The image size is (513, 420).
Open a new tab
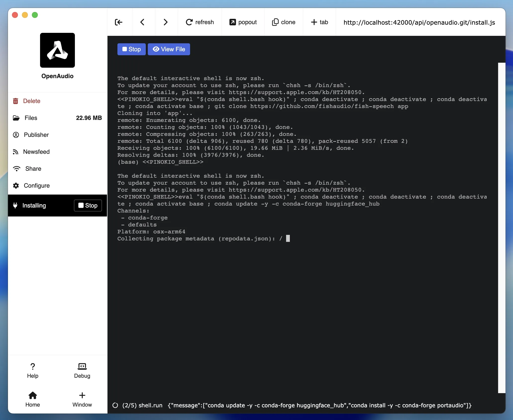(319, 22)
